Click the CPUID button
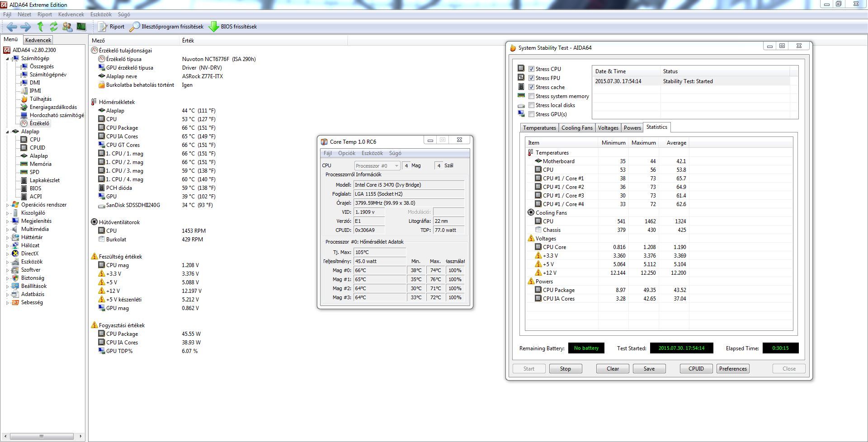The image size is (868, 442). [x=696, y=369]
